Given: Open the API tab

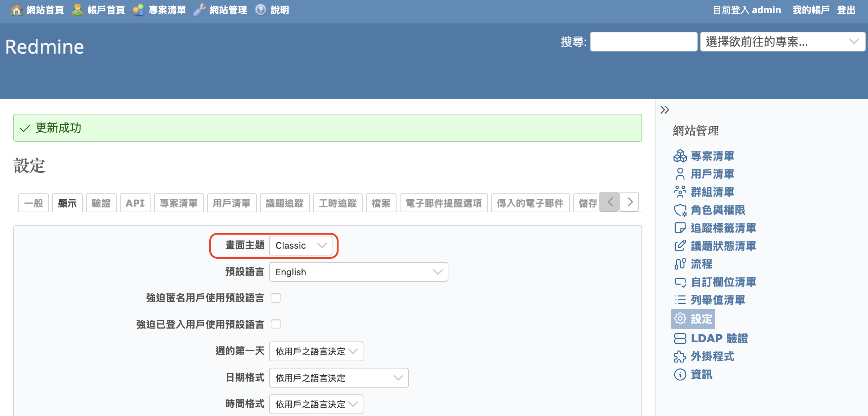Looking at the screenshot, I should (135, 203).
